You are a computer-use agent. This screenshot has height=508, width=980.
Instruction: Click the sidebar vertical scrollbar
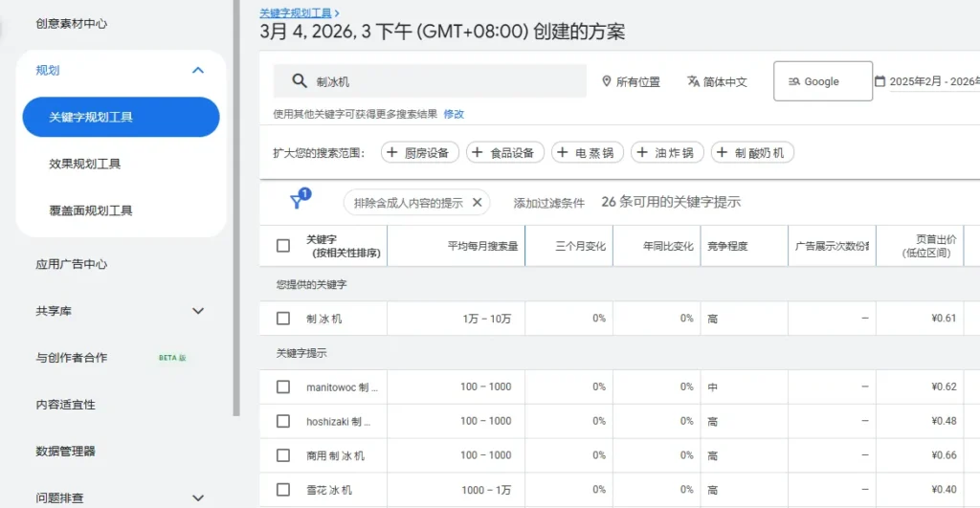pyautogui.click(x=236, y=207)
